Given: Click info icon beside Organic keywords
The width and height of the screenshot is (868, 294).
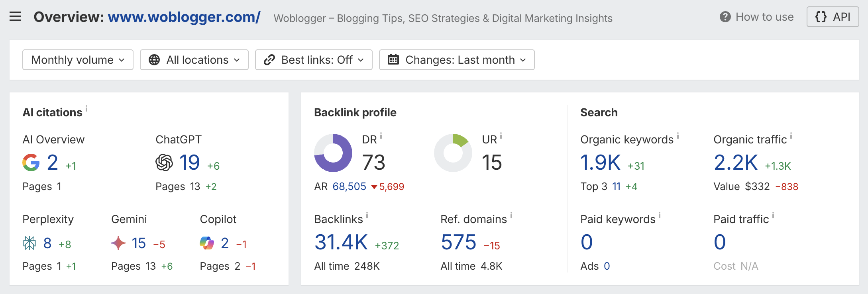Looking at the screenshot, I should pos(678,135).
